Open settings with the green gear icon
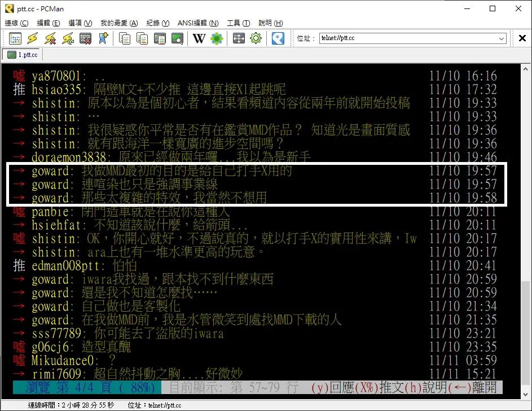532x411 pixels. click(256, 38)
